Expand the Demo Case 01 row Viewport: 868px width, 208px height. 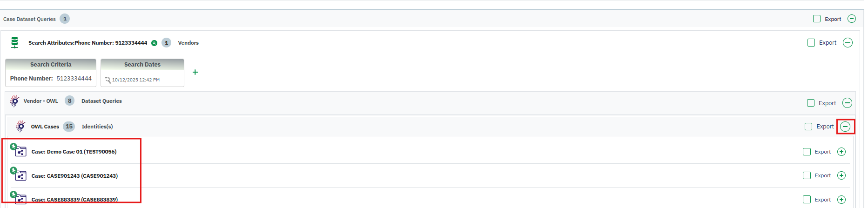pyautogui.click(x=841, y=152)
